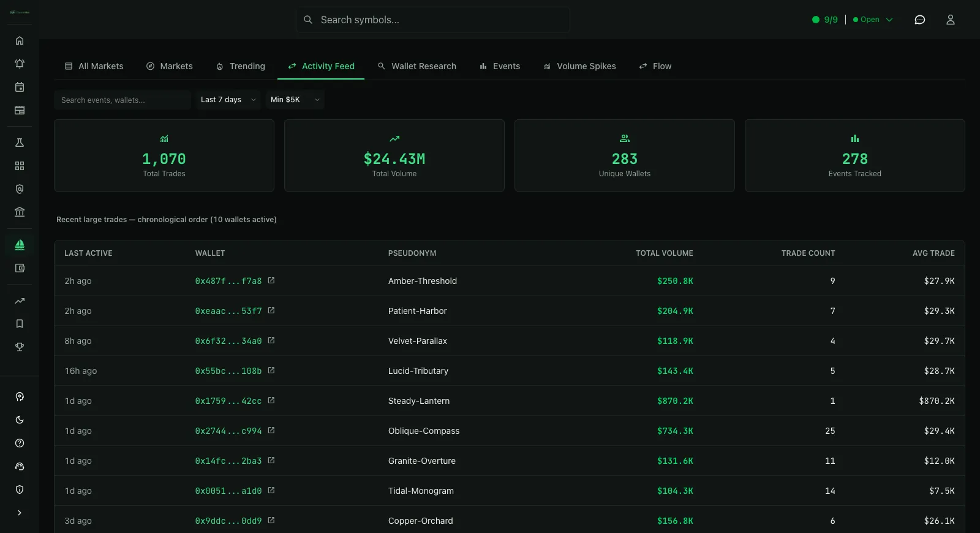The width and height of the screenshot is (980, 533).
Task: Open external link for wallet 0x2744...c994
Action: [x=271, y=430]
